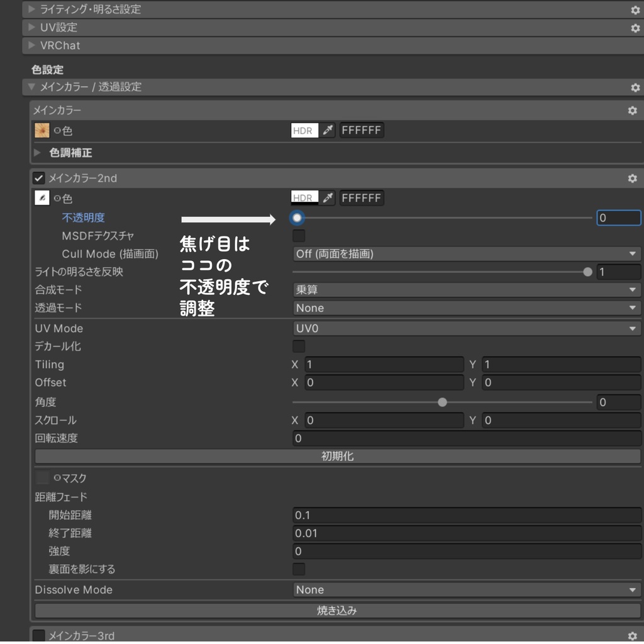Enable the MSDFテクスチャ checkbox
This screenshot has width=644, height=644.
click(x=299, y=236)
